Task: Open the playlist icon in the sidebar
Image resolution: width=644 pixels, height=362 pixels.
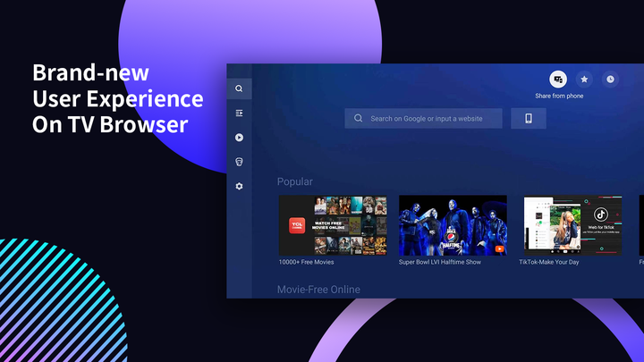Action: 239,113
